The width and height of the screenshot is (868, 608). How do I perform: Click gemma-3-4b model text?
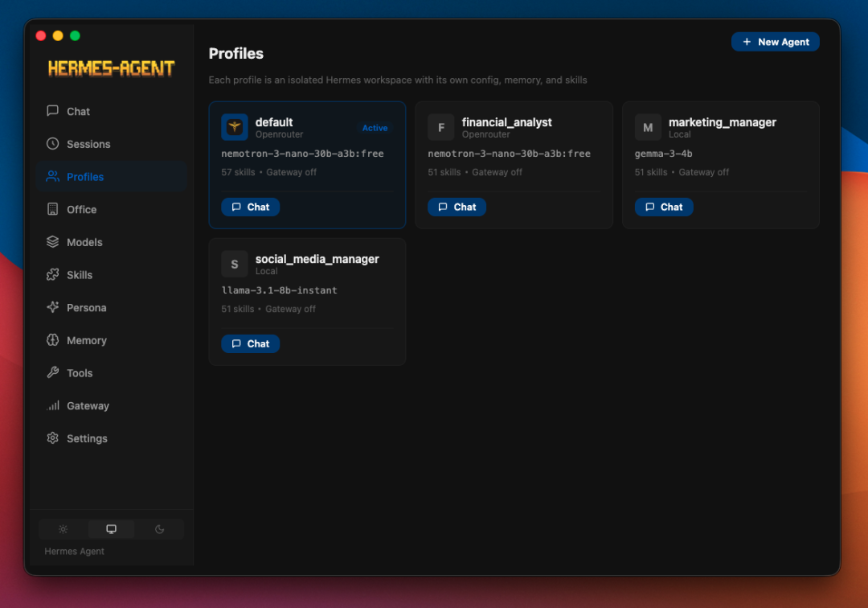click(x=663, y=154)
